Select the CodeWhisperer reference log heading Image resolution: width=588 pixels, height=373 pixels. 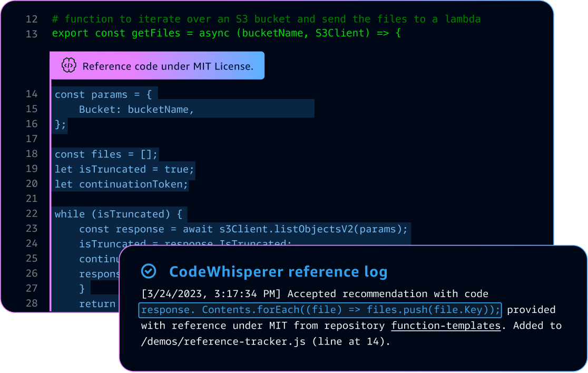(x=278, y=272)
